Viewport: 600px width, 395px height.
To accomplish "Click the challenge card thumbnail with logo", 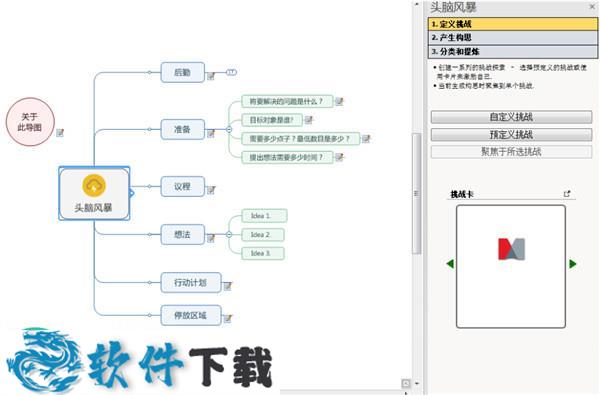I will tap(511, 266).
